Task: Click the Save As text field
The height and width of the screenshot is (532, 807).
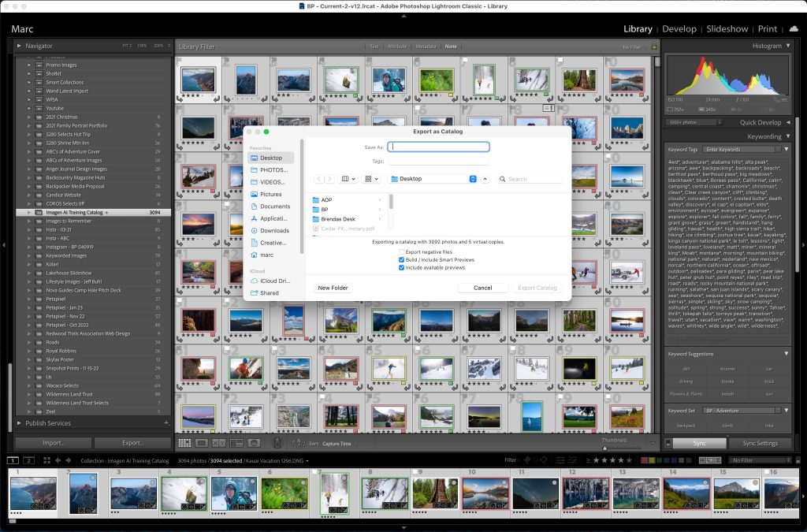Action: 439,147
